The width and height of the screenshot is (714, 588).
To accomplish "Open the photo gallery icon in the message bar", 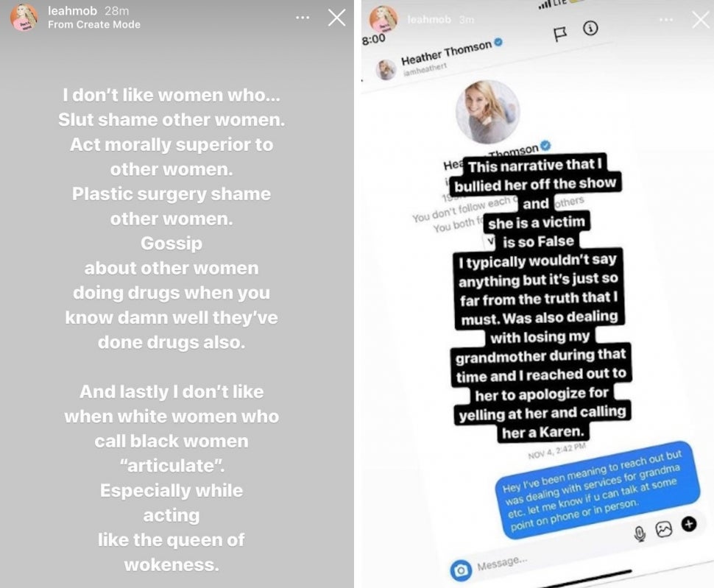I will click(664, 529).
